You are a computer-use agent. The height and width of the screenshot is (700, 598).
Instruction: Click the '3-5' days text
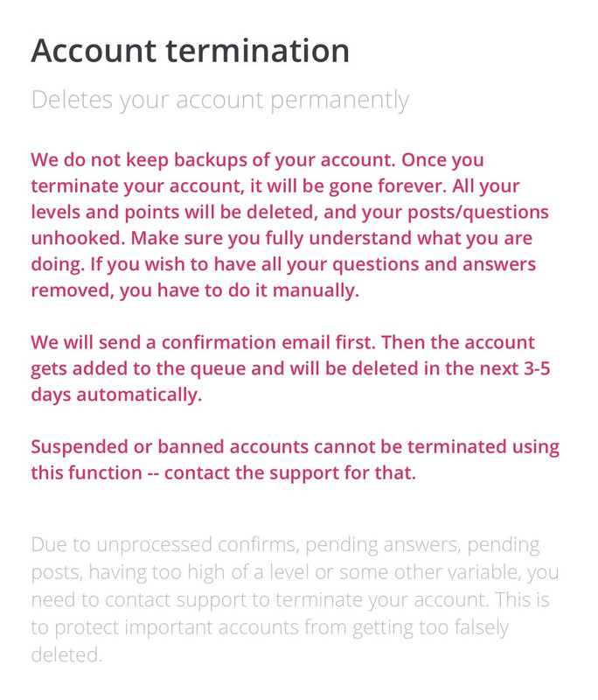pos(537,368)
